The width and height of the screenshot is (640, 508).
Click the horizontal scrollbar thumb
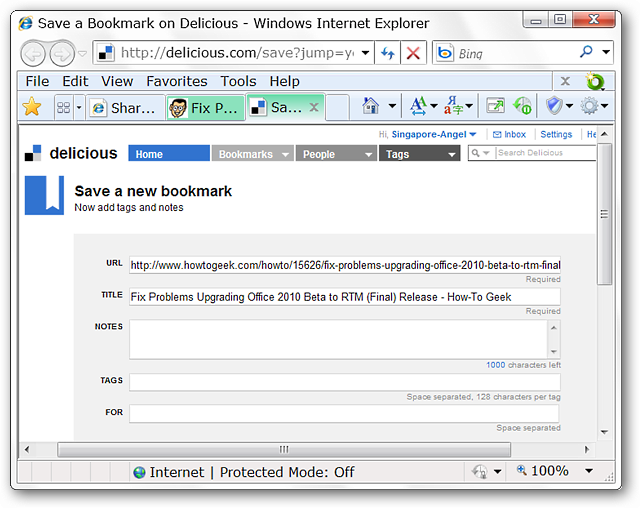[284, 449]
